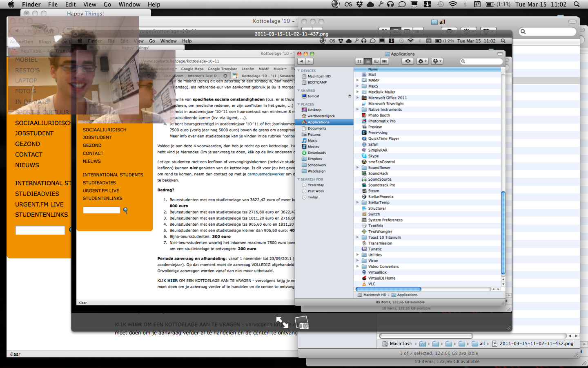588x368 pixels.
Task: Click the Time Machine icon in the top menu bar
Action: pos(440,4)
